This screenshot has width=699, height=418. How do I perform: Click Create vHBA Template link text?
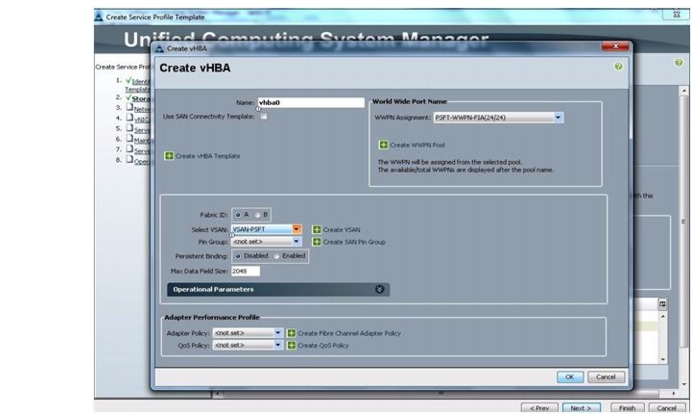[x=208, y=156]
